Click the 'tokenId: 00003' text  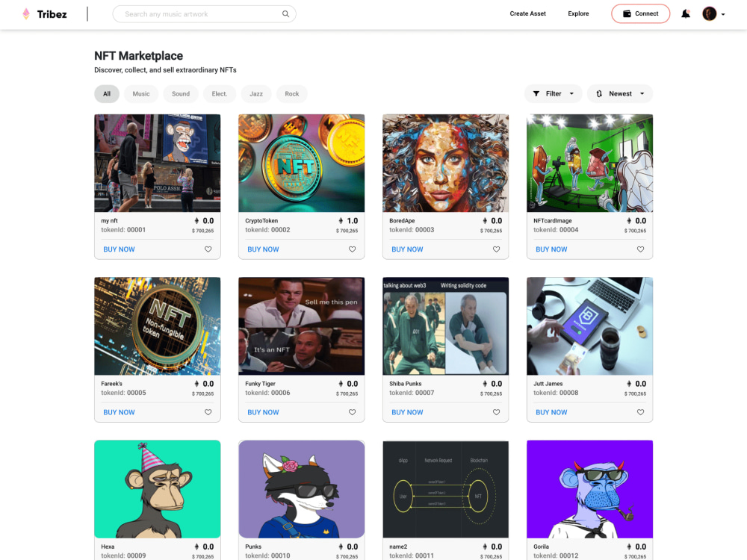[x=412, y=229]
